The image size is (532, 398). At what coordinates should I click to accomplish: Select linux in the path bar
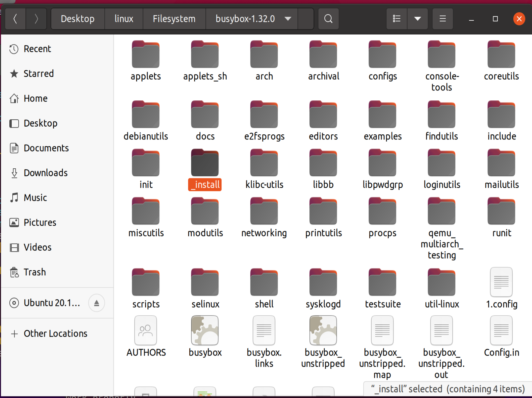(x=124, y=19)
